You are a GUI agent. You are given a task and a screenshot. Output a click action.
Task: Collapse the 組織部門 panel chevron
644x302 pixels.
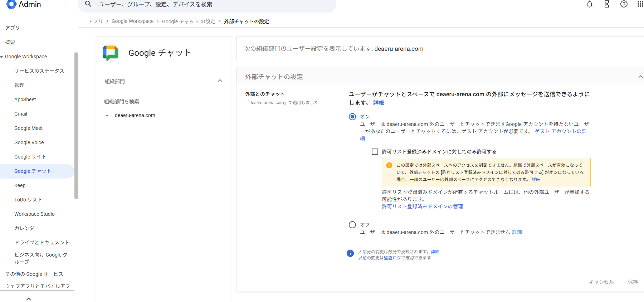point(220,81)
